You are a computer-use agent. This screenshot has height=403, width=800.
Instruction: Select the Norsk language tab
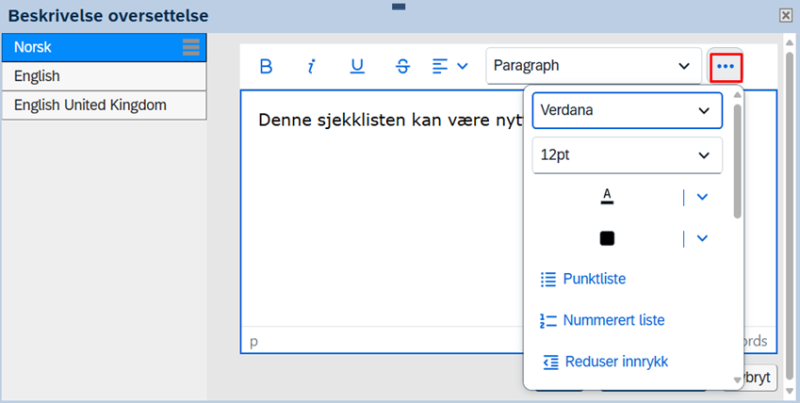[104, 47]
